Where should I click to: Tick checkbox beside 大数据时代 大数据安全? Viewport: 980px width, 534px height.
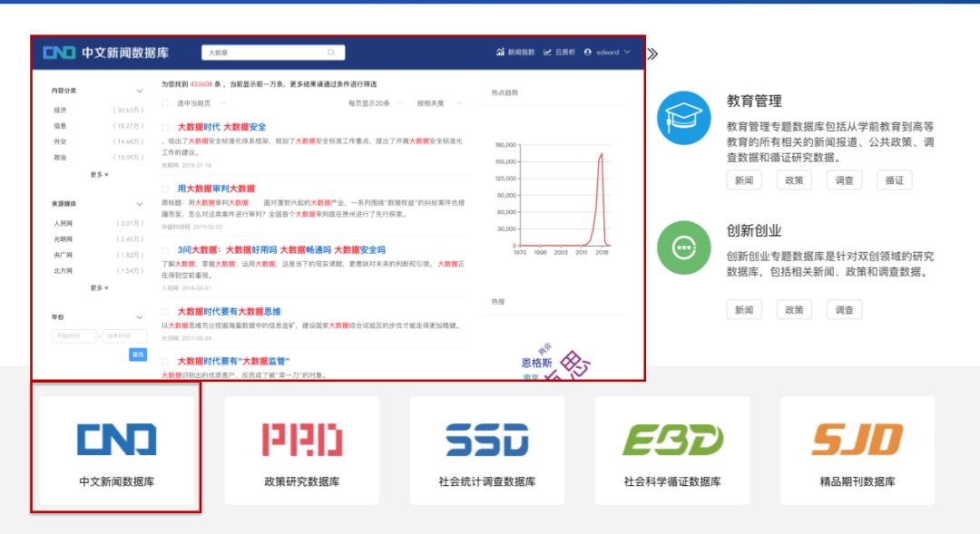tap(165, 128)
